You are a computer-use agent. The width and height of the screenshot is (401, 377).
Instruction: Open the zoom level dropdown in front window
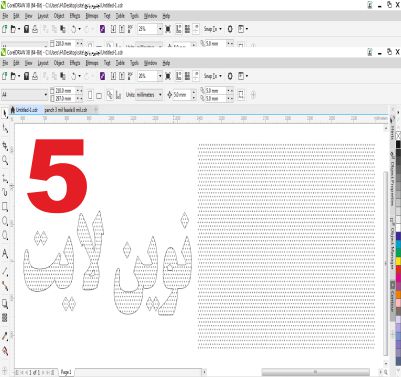(160, 76)
